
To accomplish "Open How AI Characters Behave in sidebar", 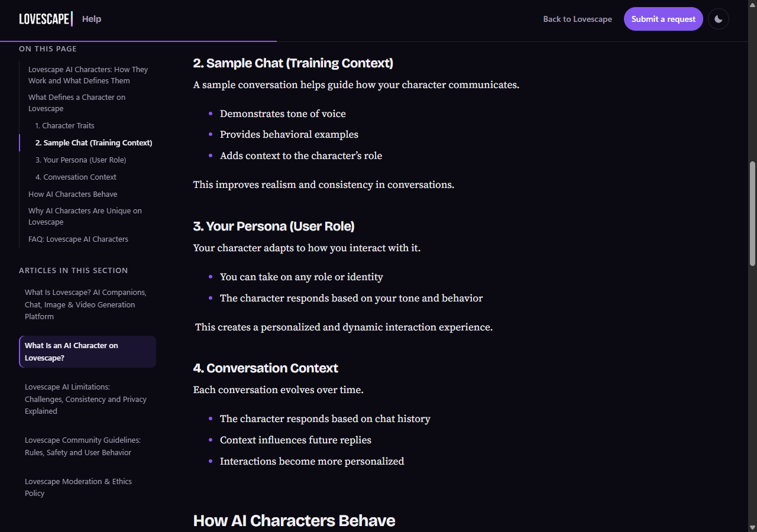I will tap(73, 194).
